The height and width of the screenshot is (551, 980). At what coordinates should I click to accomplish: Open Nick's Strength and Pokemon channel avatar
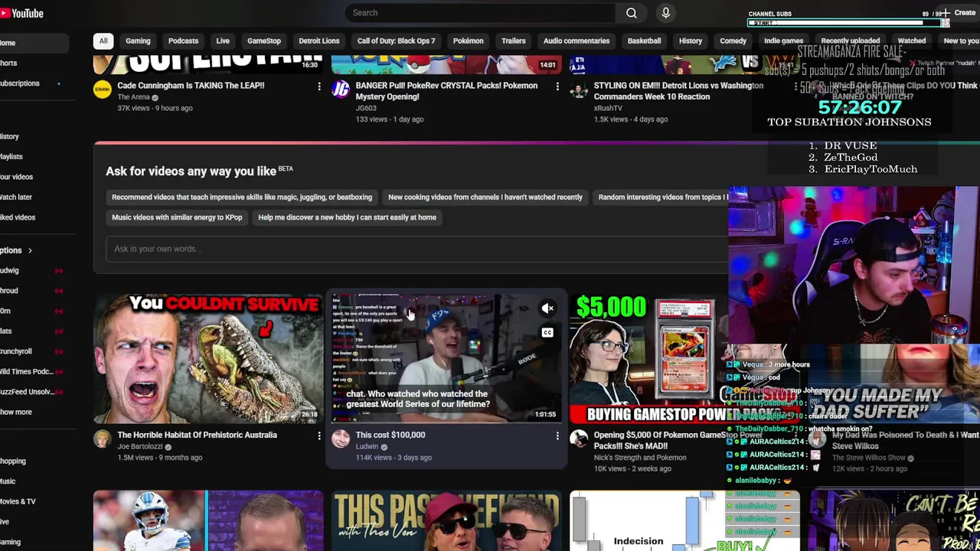click(579, 439)
